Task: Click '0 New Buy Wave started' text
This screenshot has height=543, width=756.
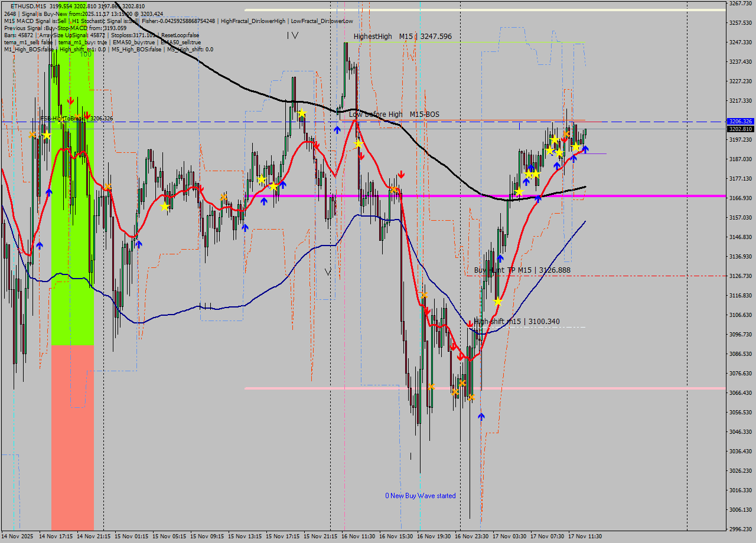Action: pos(420,496)
